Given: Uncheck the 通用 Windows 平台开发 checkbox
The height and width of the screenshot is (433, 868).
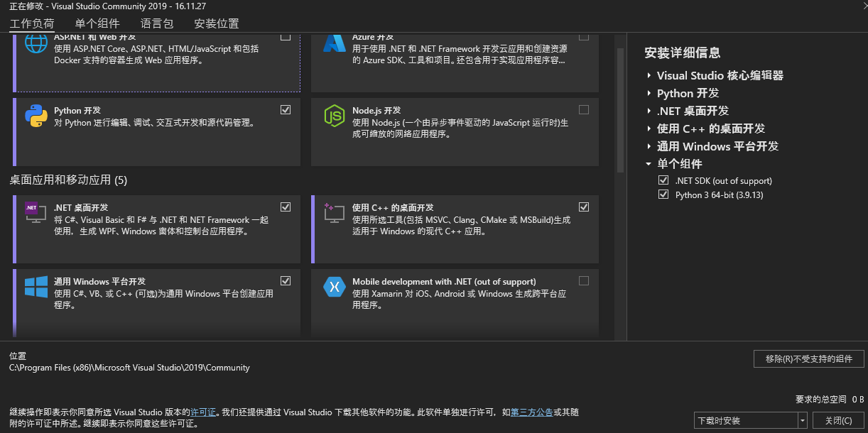Looking at the screenshot, I should pos(286,281).
